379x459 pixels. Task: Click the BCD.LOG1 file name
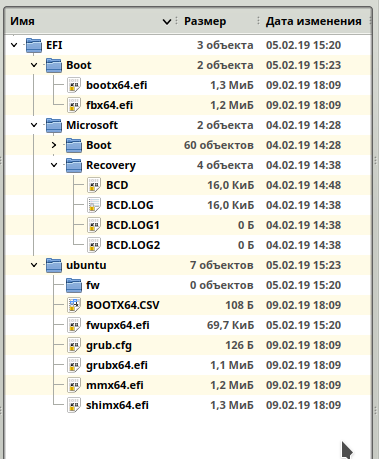coord(133,225)
